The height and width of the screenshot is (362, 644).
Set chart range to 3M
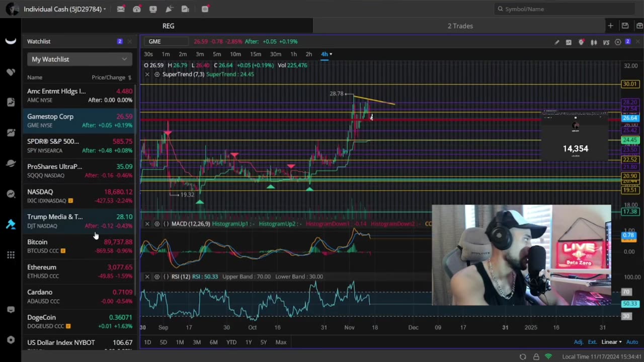(197, 342)
